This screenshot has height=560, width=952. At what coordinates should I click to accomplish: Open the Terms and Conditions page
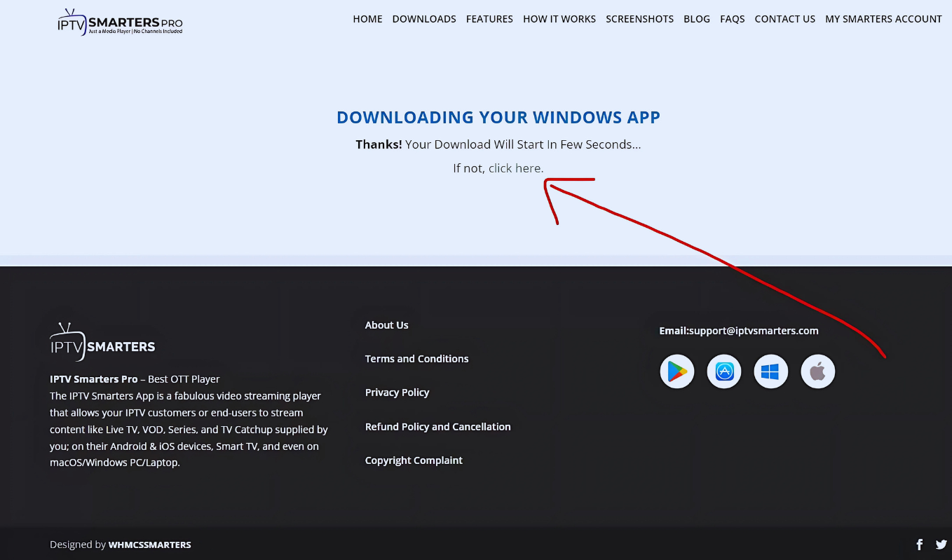[416, 358]
